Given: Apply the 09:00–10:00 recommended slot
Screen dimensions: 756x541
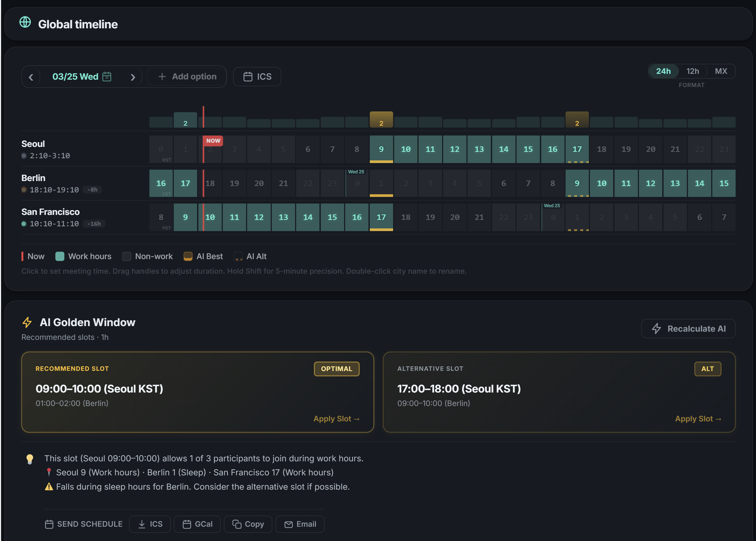Looking at the screenshot, I should tap(336, 419).
